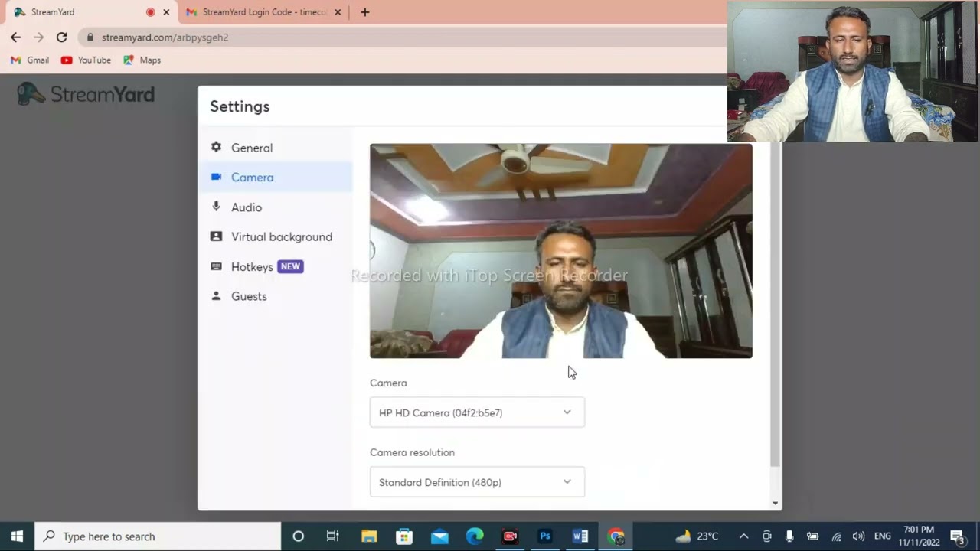
Task: Click the site lock icon in address bar
Action: pyautogui.click(x=90, y=37)
